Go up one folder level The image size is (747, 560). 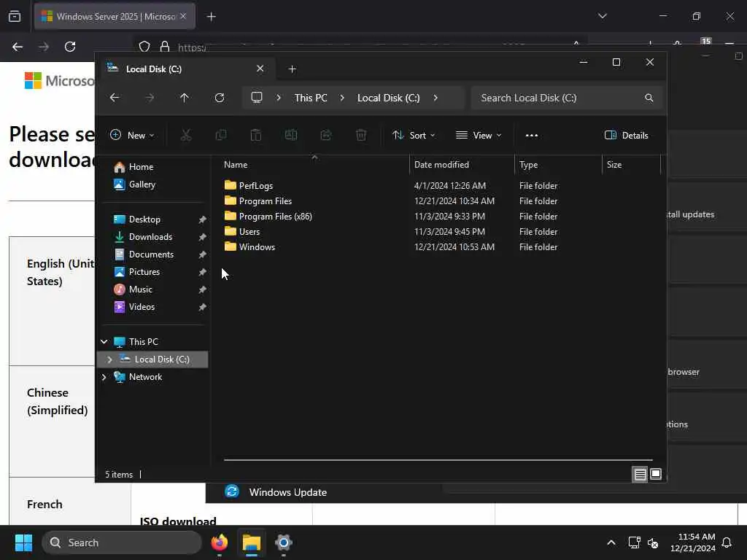(185, 98)
